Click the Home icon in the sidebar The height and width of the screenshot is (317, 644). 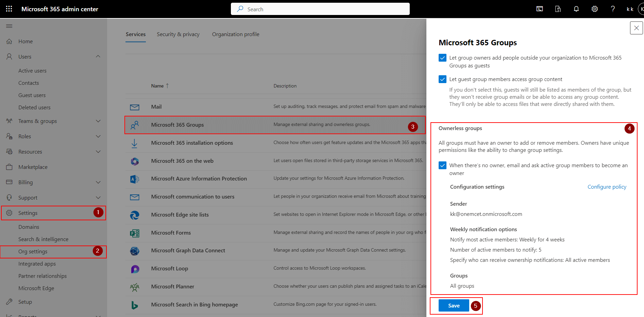pos(10,41)
